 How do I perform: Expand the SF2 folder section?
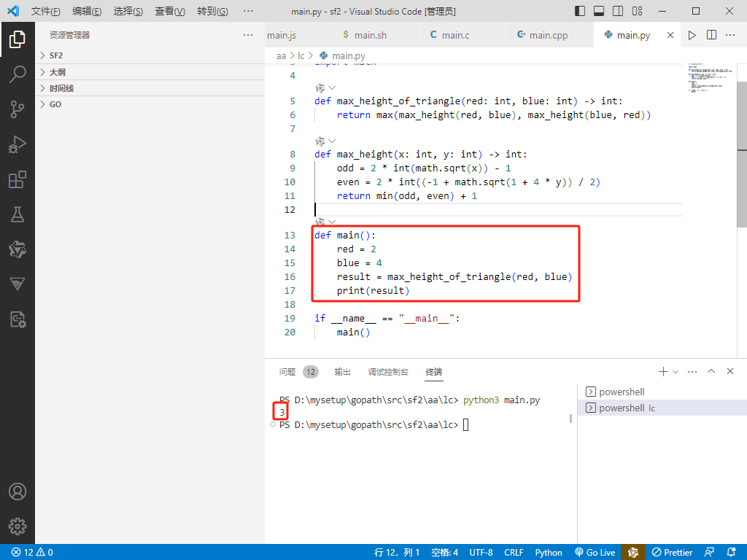[x=150, y=55]
